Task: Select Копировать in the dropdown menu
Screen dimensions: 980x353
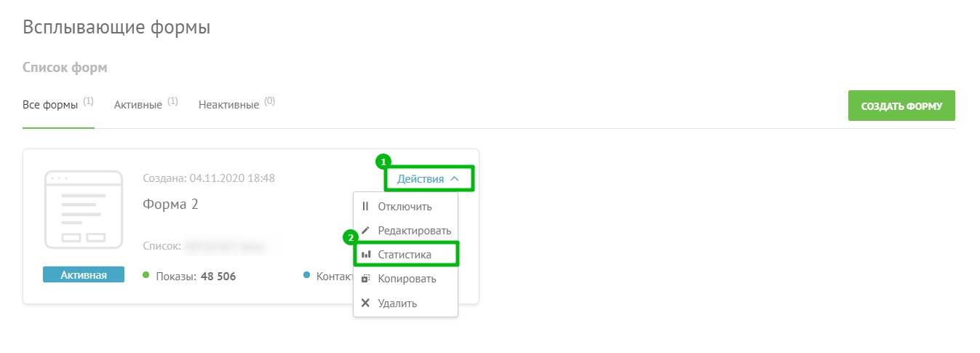Action: [x=405, y=279]
